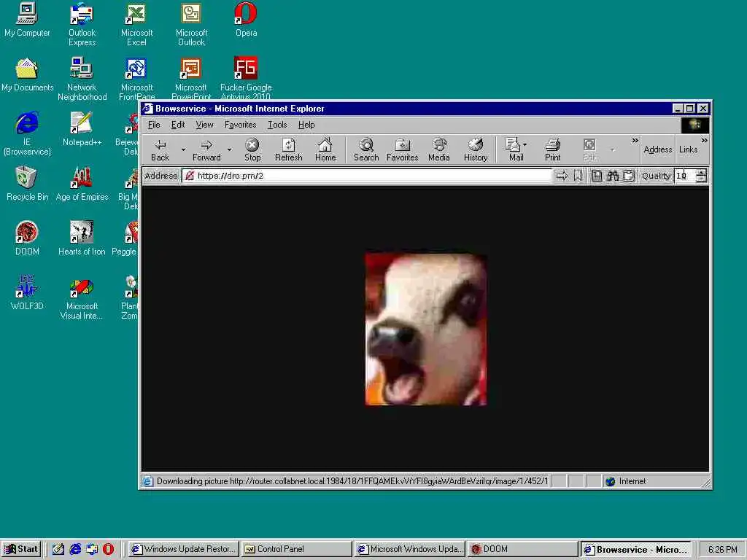Open the Tools menu
747x560 pixels.
[x=276, y=125]
